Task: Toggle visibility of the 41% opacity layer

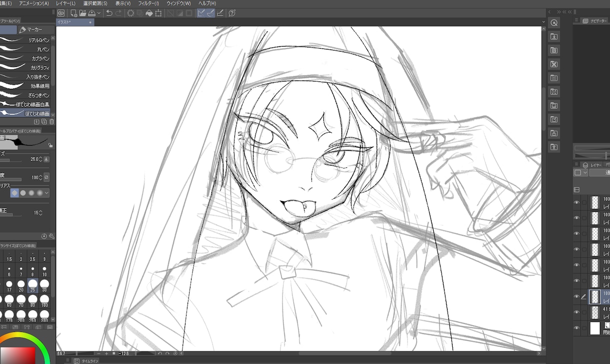Action: coord(576,312)
